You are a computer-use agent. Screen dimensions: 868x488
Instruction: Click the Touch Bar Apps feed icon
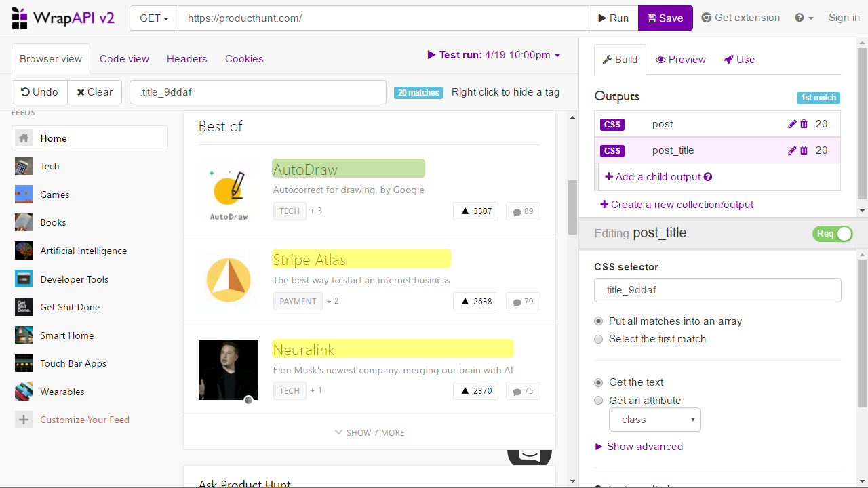click(24, 363)
